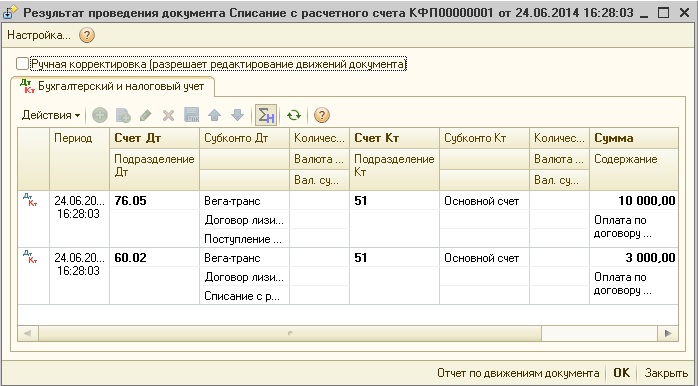
Task: Click the Содержание column header
Action: pyautogui.click(x=634, y=170)
